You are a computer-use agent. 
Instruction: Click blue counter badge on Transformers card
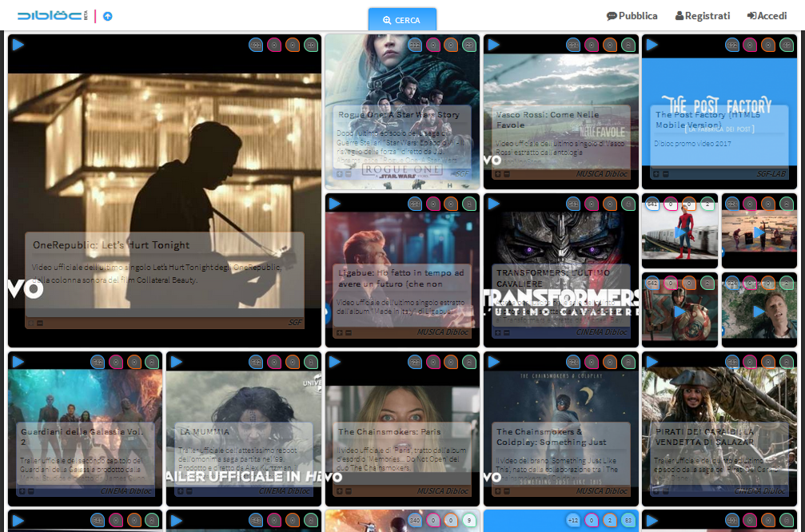pos(573,204)
